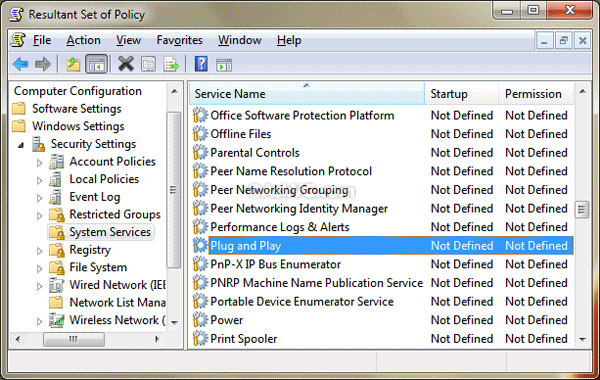Toggle the Show/Hide Action Pane icon
Screen dimensions: 600x380
[224, 64]
